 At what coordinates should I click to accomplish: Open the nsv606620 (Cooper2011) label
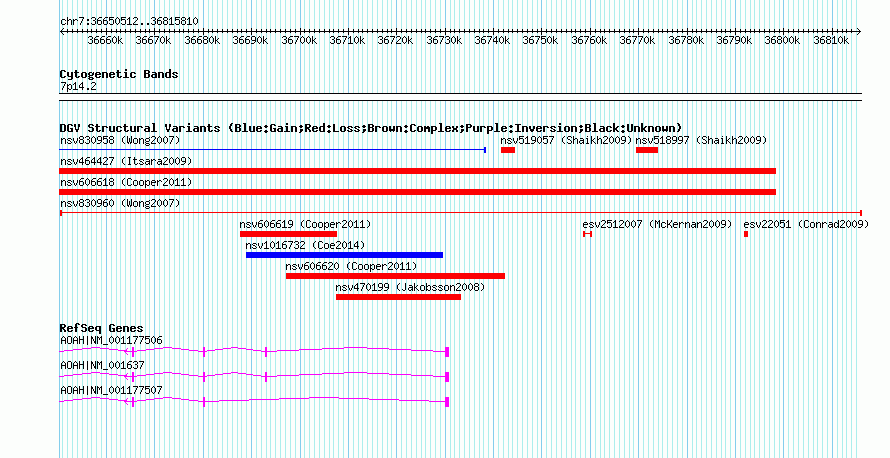click(351, 266)
